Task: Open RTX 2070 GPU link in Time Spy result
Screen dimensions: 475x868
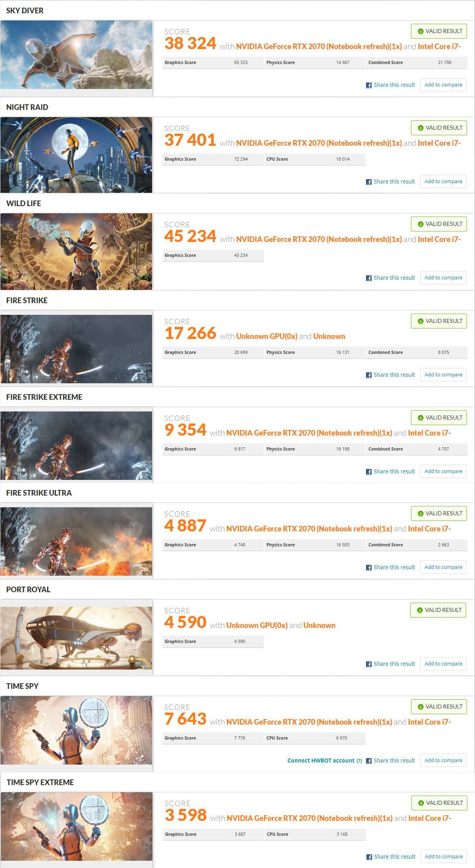Action: tap(309, 722)
